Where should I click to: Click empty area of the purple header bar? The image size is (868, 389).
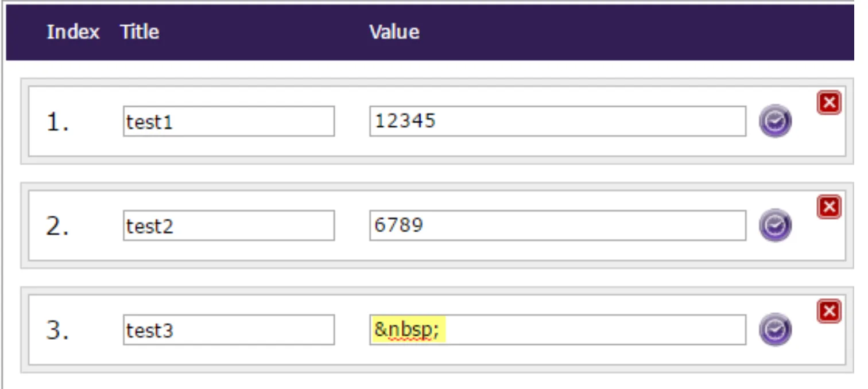[631, 32]
